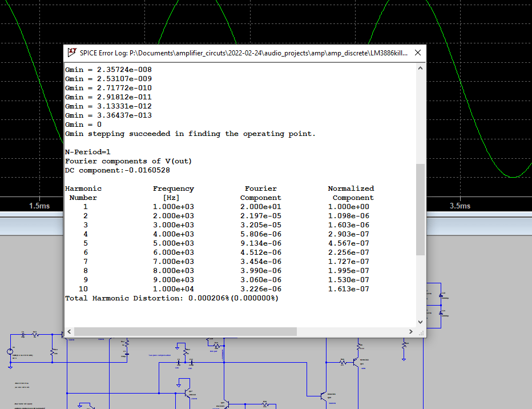Viewport: 532px width, 409px height.
Task: Click harmonic number '10' in table
Action: [83, 289]
